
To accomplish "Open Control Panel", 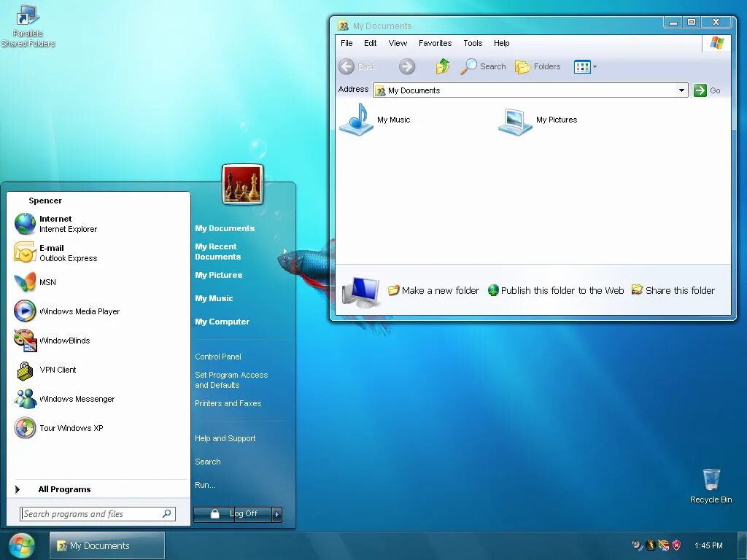I will [x=217, y=357].
